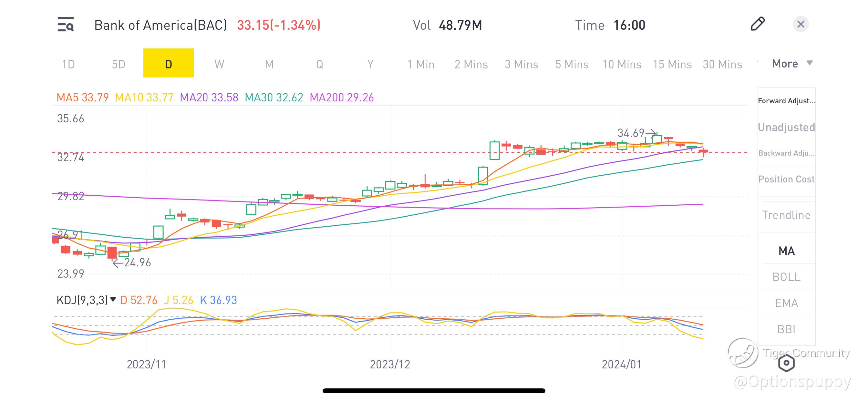Expand the More timeframes dropdown
The height and width of the screenshot is (401, 868).
pyautogui.click(x=792, y=63)
